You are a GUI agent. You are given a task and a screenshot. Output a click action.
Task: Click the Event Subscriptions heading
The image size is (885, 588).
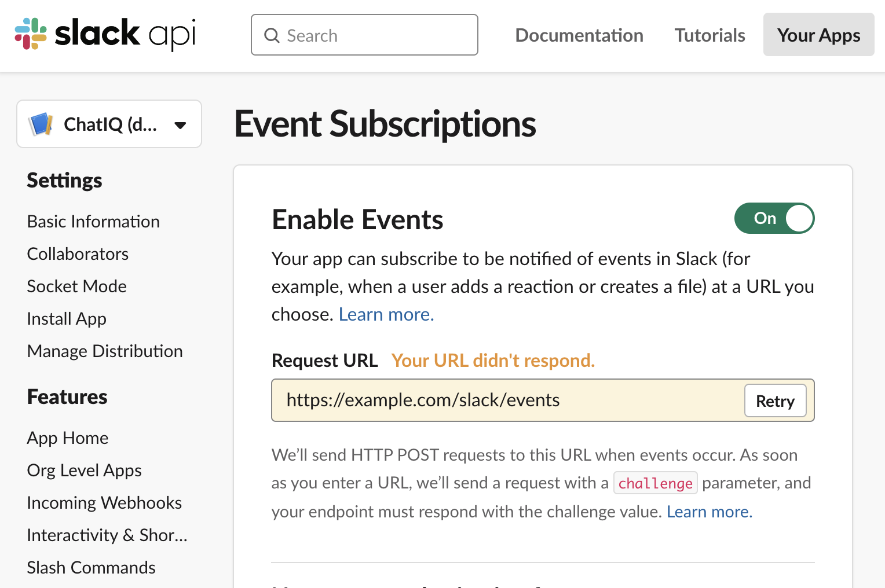click(385, 124)
